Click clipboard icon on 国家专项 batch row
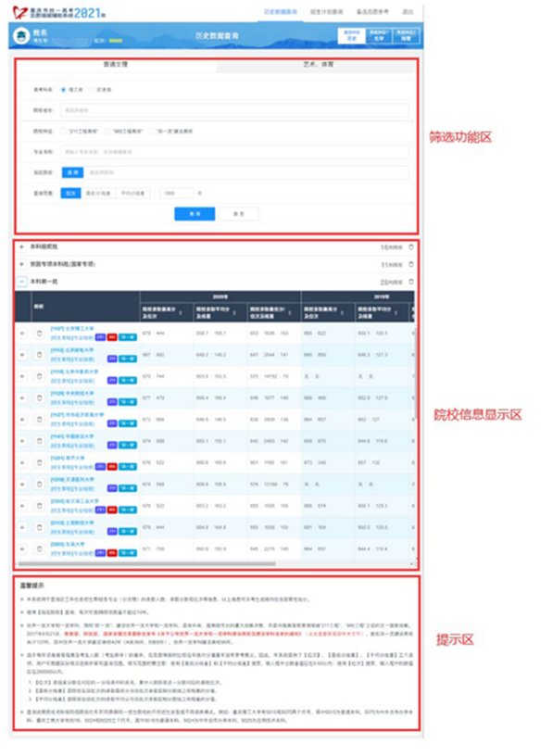Image resolution: width=553 pixels, height=756 pixels. (410, 264)
